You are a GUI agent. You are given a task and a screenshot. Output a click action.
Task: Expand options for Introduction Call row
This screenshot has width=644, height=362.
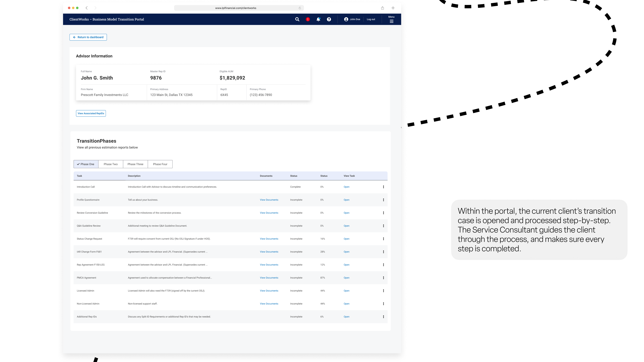pyautogui.click(x=383, y=187)
